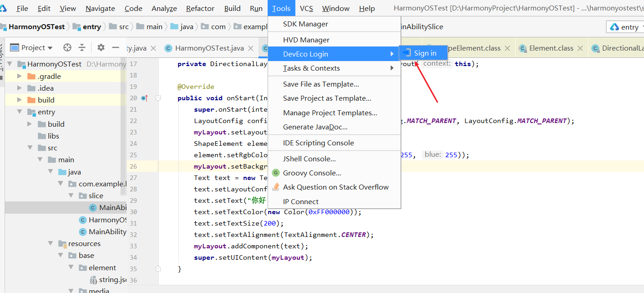Collapse the resources folder
Viewport: 644px width, 293px height.
pyautogui.click(x=51, y=244)
